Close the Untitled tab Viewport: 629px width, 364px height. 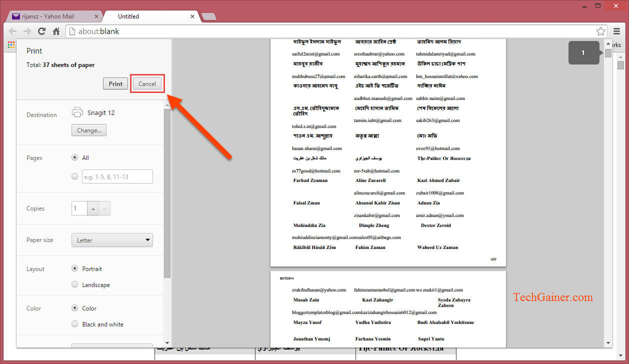(192, 16)
